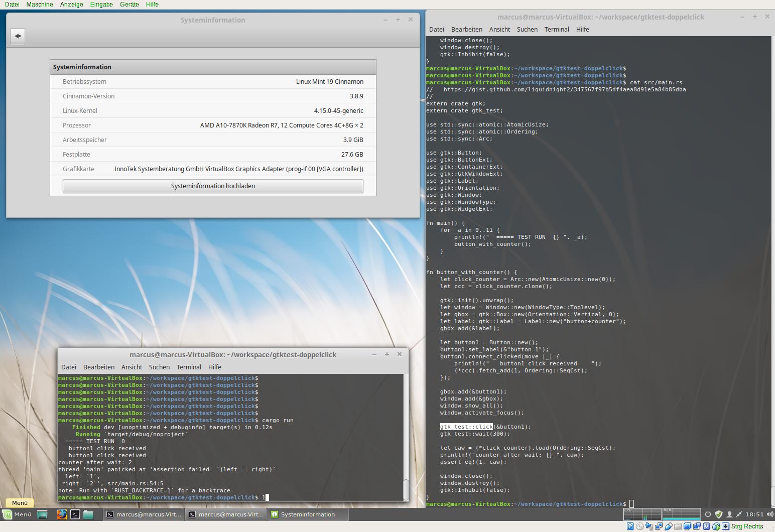Image resolution: width=775 pixels, height=532 pixels.
Task: Open VirtualBox Geräte menu
Action: (x=130, y=4)
